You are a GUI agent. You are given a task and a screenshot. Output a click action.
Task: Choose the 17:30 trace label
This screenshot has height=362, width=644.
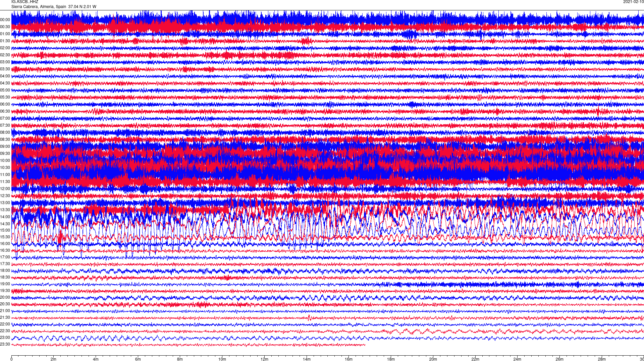(5, 264)
